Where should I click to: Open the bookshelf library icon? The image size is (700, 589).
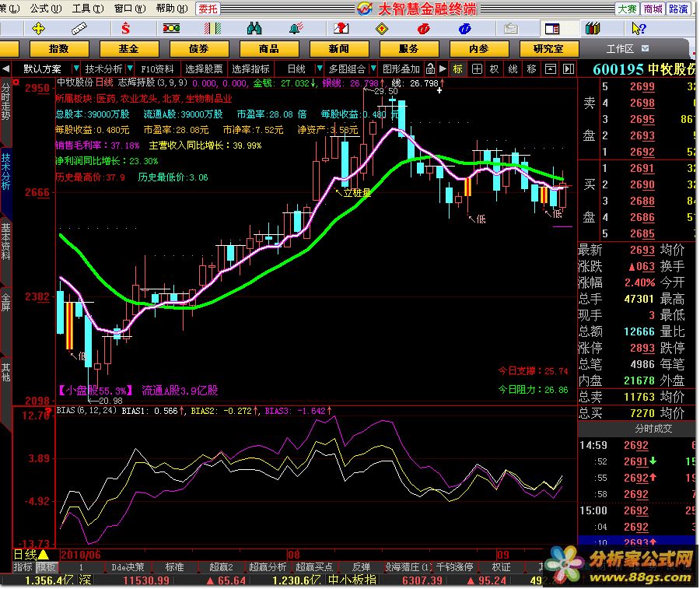(593, 29)
